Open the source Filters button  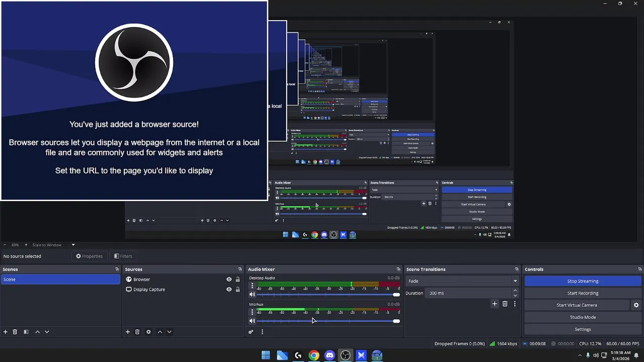(x=123, y=256)
